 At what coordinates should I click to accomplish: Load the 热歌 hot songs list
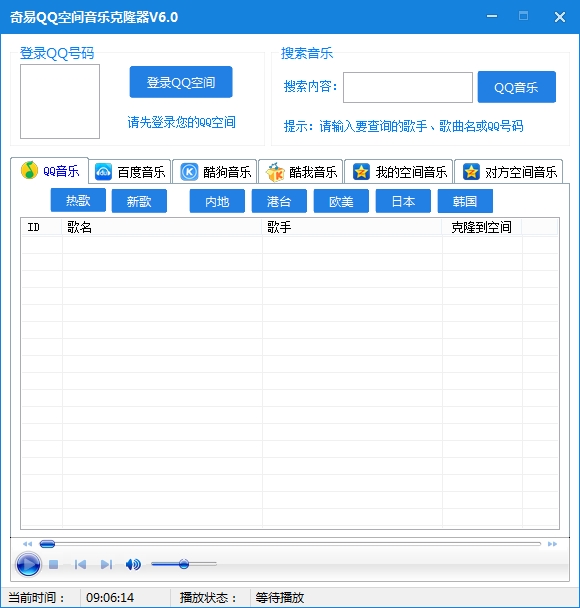coord(78,200)
